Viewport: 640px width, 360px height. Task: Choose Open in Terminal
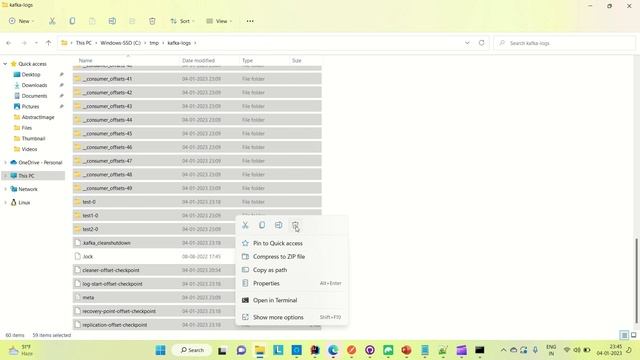291,300
